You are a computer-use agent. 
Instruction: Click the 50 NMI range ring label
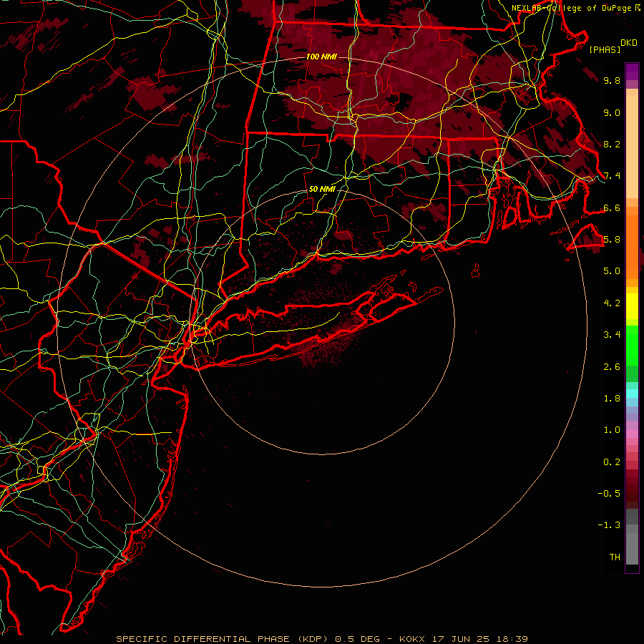coord(322,189)
